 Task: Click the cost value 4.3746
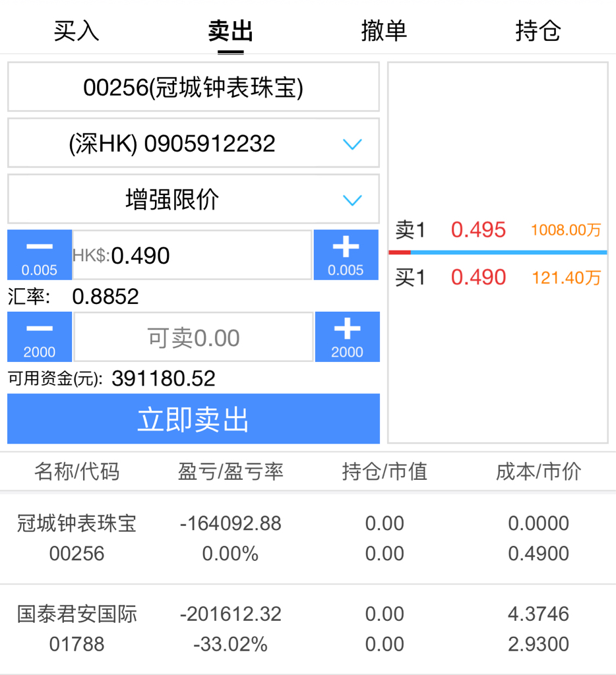pos(538,614)
